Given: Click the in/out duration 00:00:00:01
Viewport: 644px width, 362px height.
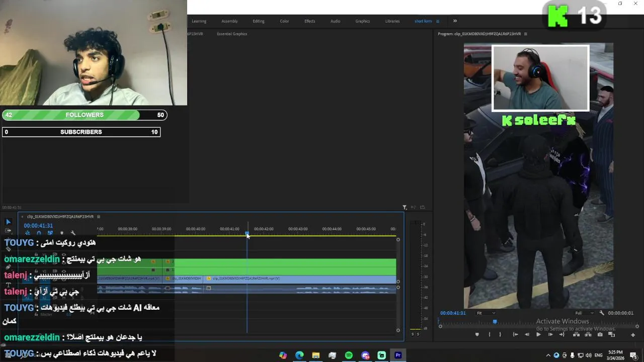Looking at the screenshot, I should tap(621, 313).
